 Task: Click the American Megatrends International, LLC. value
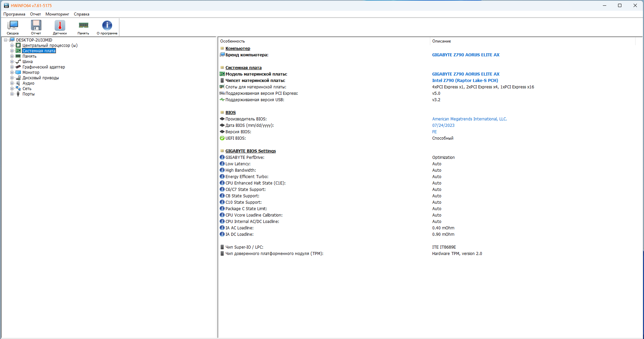pyautogui.click(x=470, y=119)
